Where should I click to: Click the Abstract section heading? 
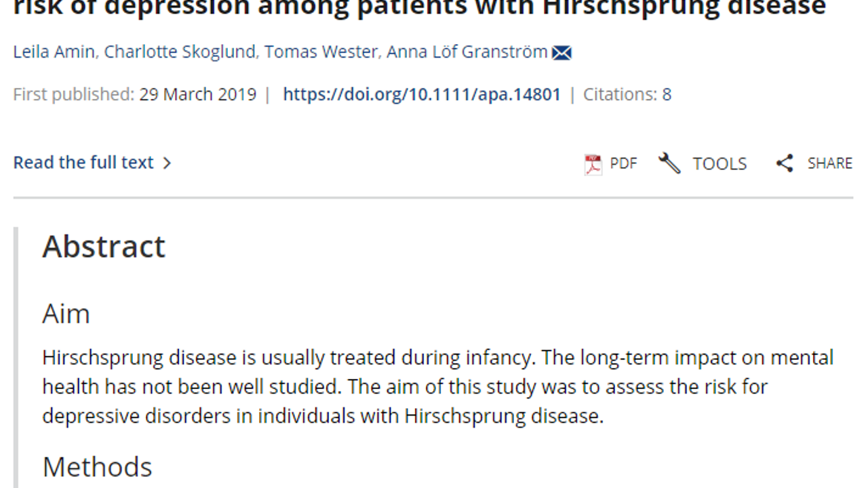click(104, 246)
